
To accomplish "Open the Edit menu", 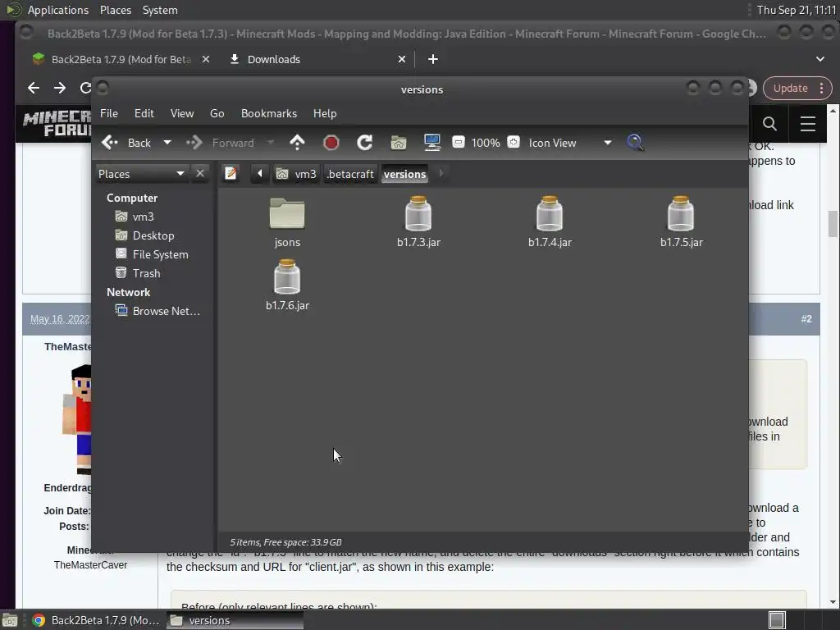I will coord(144,113).
